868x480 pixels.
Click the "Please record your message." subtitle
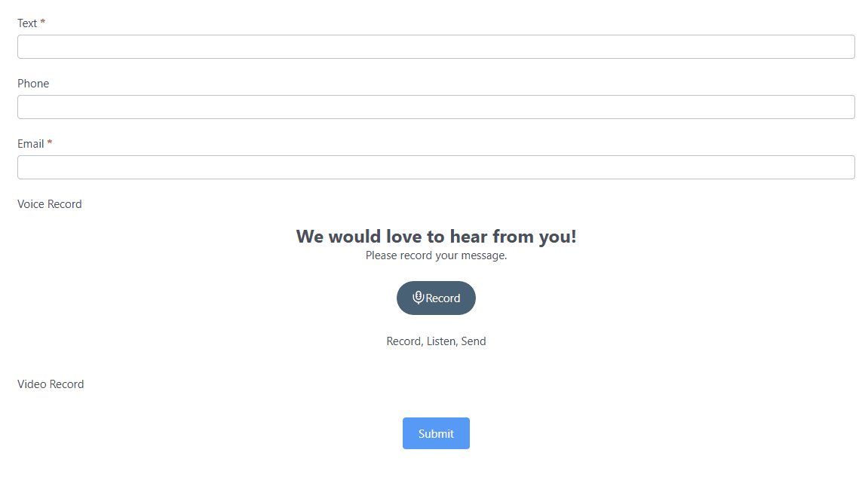click(x=436, y=255)
